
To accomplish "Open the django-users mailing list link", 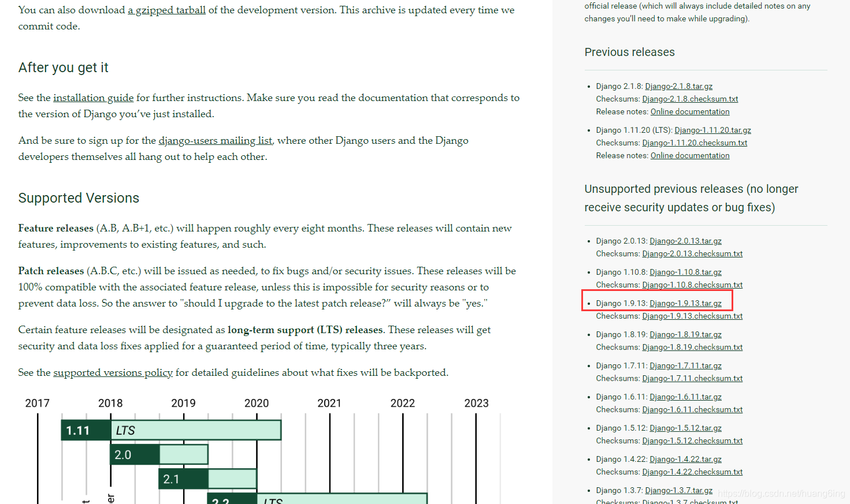I will 216,141.
